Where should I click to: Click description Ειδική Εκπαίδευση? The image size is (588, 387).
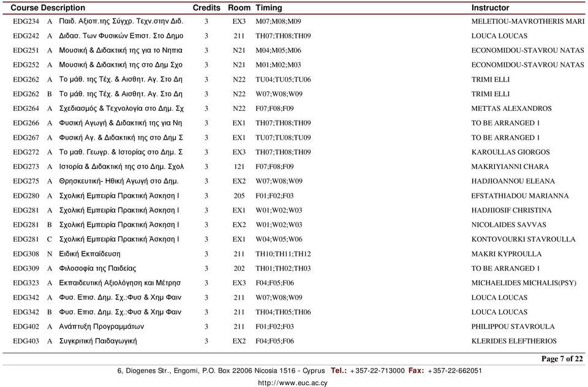pyautogui.click(x=89, y=254)
